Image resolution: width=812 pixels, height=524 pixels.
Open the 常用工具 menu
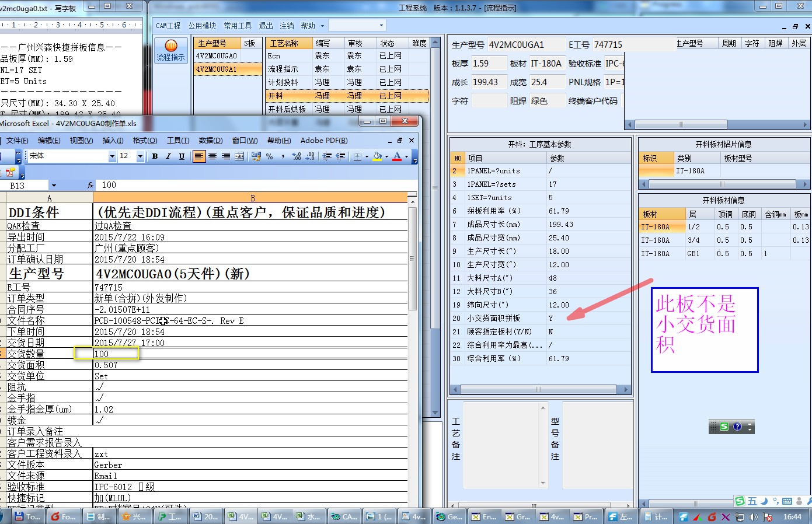(238, 26)
